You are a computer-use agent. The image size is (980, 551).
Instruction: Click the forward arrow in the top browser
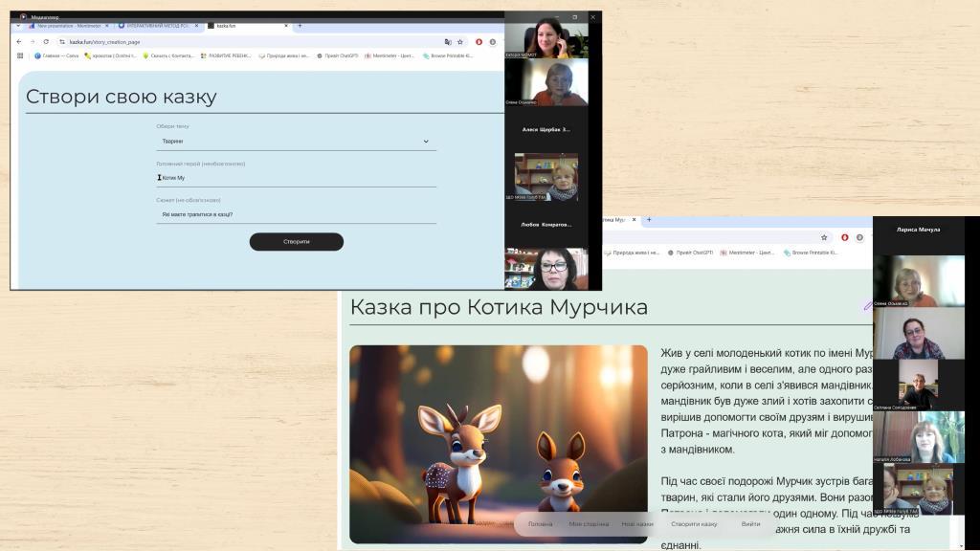(33, 42)
